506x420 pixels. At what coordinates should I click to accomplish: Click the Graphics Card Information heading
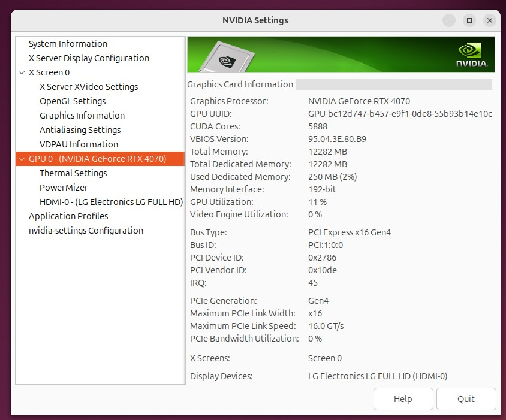(x=240, y=84)
